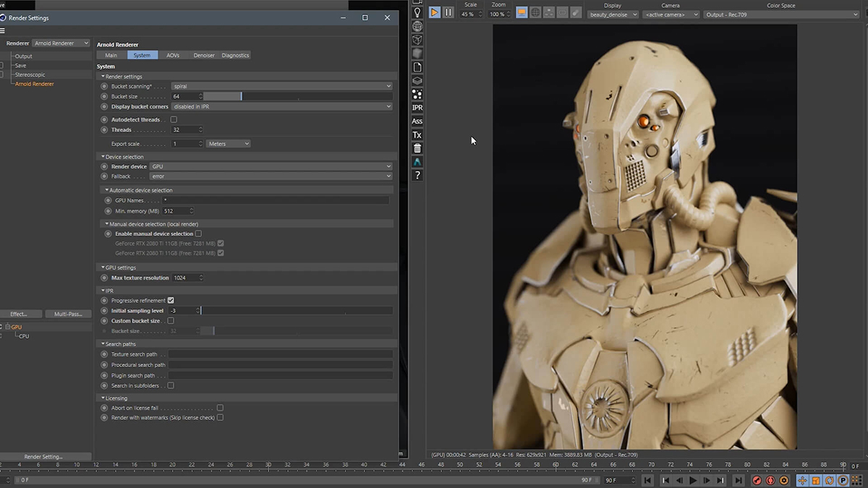Adjust the Bucket size slider
Image resolution: width=868 pixels, height=488 pixels.
click(298, 96)
